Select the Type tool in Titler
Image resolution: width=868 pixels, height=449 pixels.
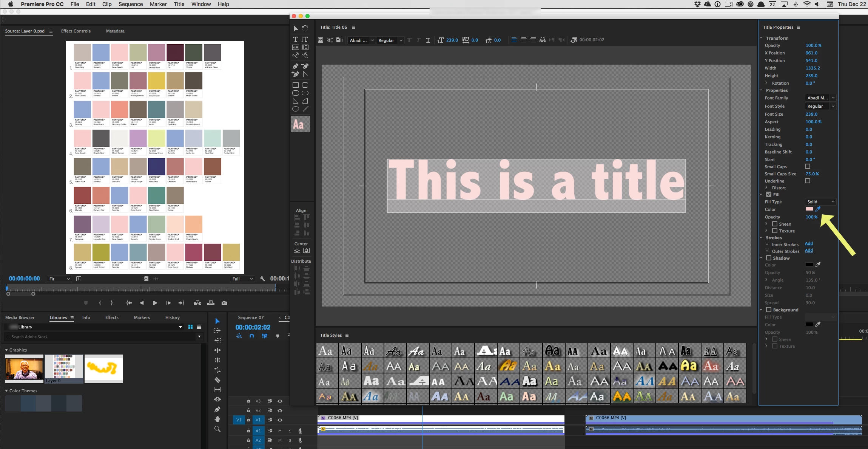point(295,39)
